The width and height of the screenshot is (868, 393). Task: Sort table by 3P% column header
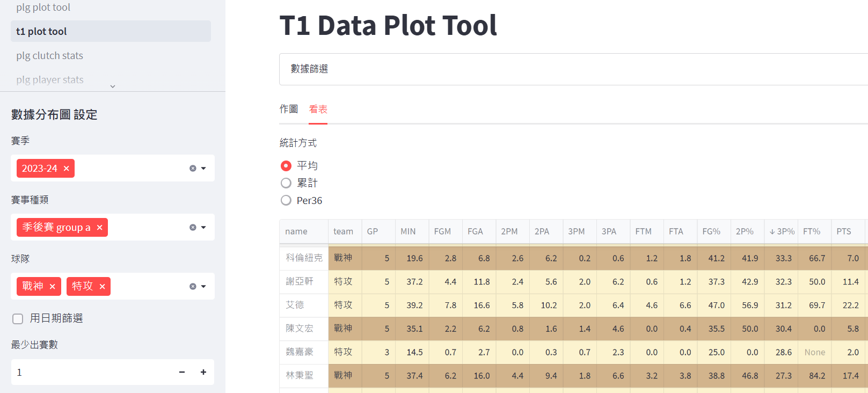782,231
